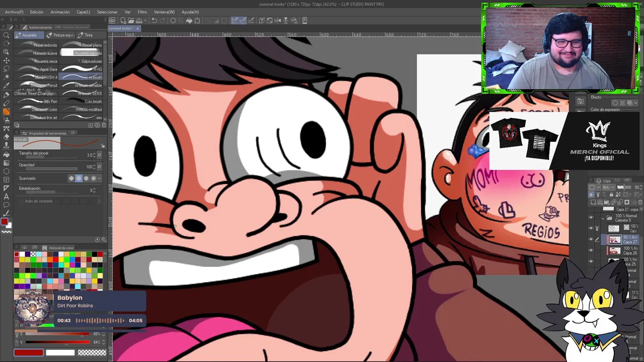This screenshot has width=644, height=362.
Task: Select the Bibi Pen brush
Action: (x=37, y=102)
